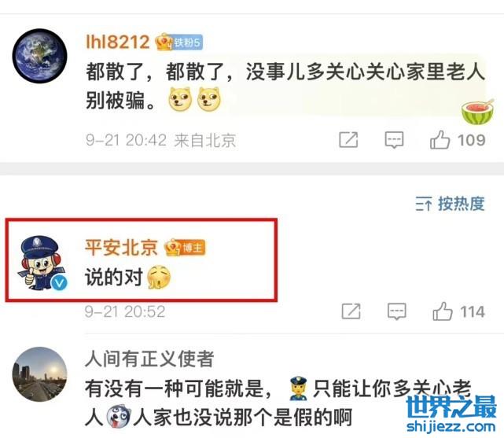The image size is (504, 438).
Task: Tap the 说的对 reply text
Action: 114,278
